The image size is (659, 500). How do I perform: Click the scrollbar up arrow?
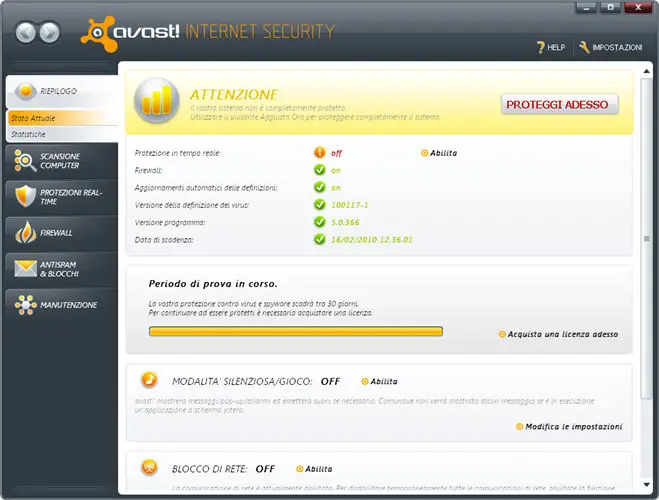[x=646, y=71]
